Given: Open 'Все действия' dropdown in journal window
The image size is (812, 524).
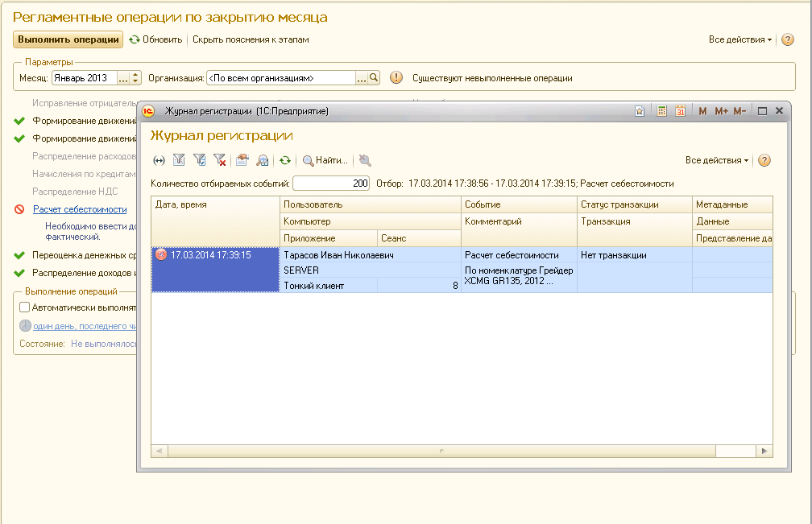Looking at the screenshot, I should 716,160.
